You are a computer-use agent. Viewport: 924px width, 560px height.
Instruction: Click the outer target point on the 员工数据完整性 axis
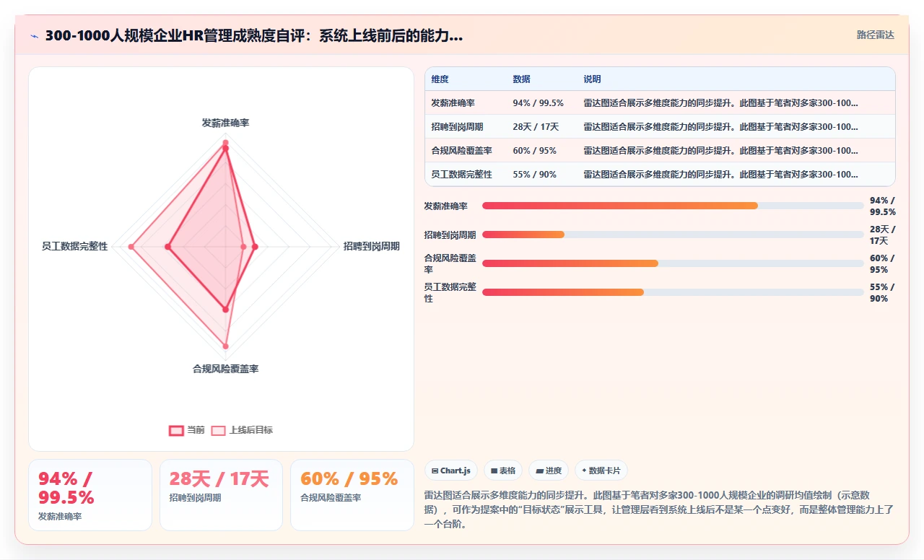coord(131,247)
